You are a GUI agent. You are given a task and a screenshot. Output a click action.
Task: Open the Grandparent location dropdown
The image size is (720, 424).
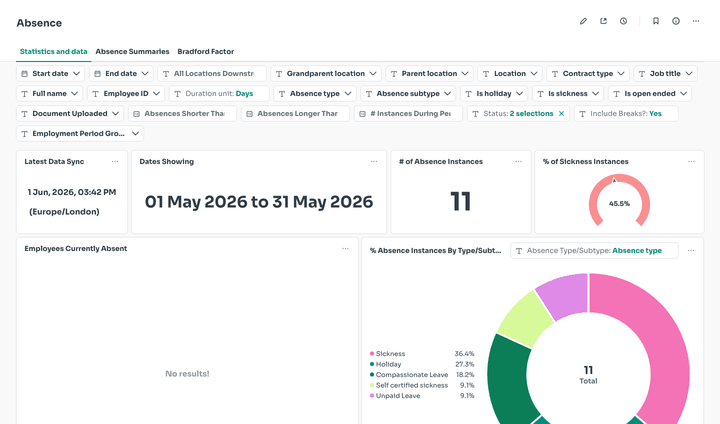pos(326,73)
